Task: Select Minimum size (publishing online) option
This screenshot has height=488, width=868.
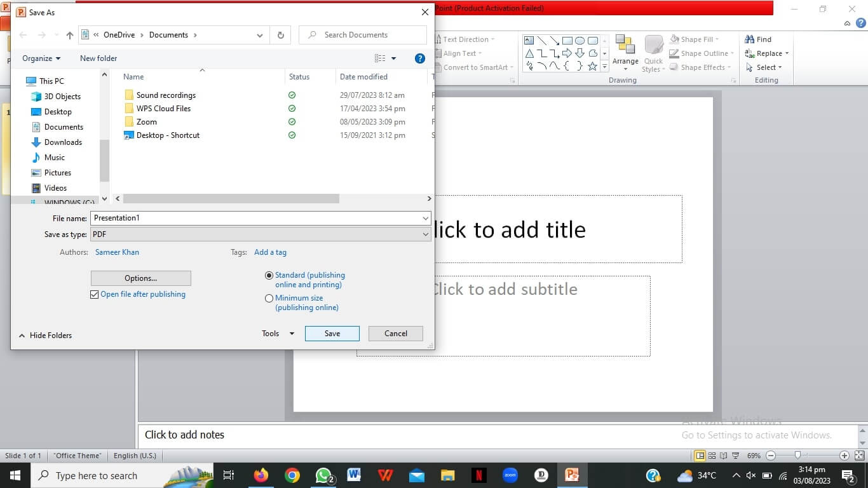Action: (269, 298)
